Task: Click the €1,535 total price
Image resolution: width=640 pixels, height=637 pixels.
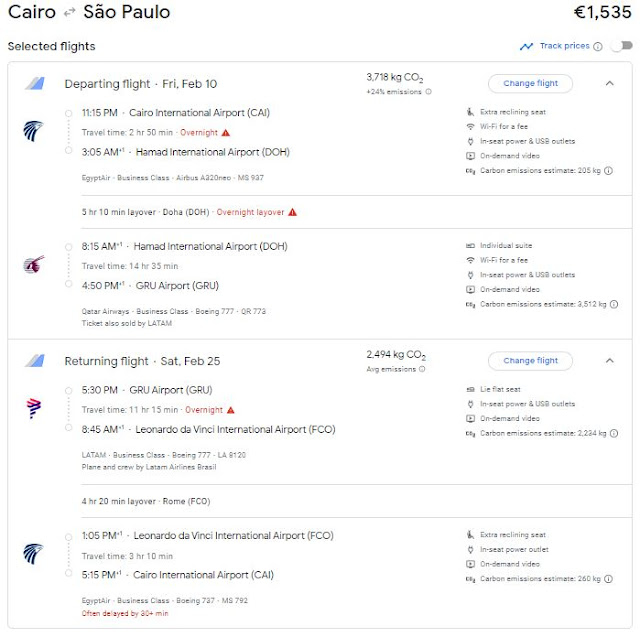Action: (x=598, y=14)
